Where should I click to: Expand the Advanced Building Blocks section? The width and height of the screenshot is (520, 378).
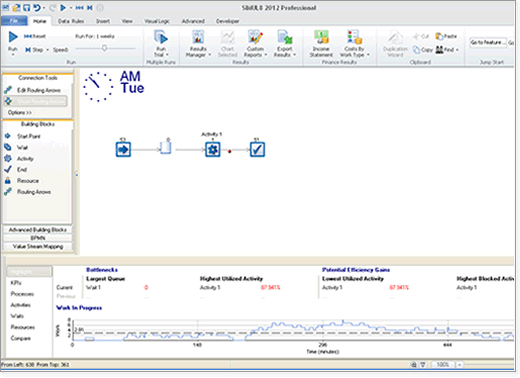[38, 230]
